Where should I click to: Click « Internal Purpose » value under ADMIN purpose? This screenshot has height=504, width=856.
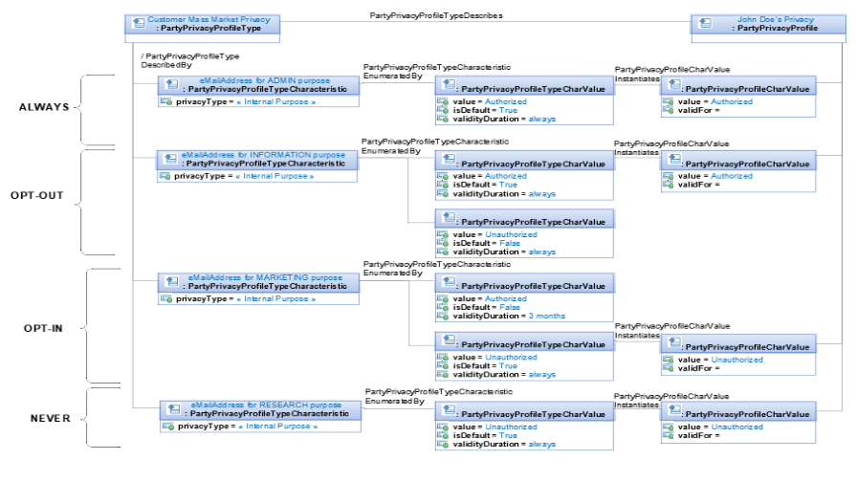(275, 101)
